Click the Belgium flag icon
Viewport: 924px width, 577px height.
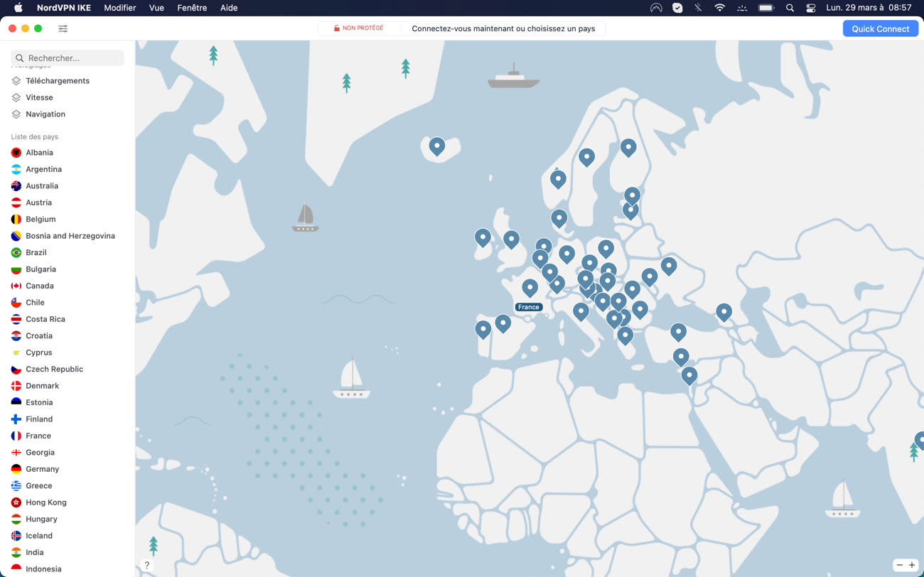pyautogui.click(x=16, y=219)
